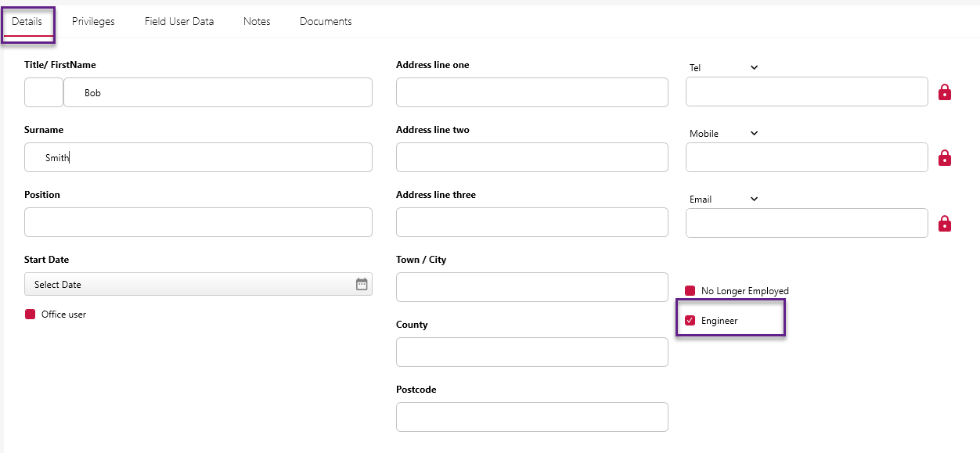
Task: Check the No Longer Employed checkbox
Action: pos(690,290)
